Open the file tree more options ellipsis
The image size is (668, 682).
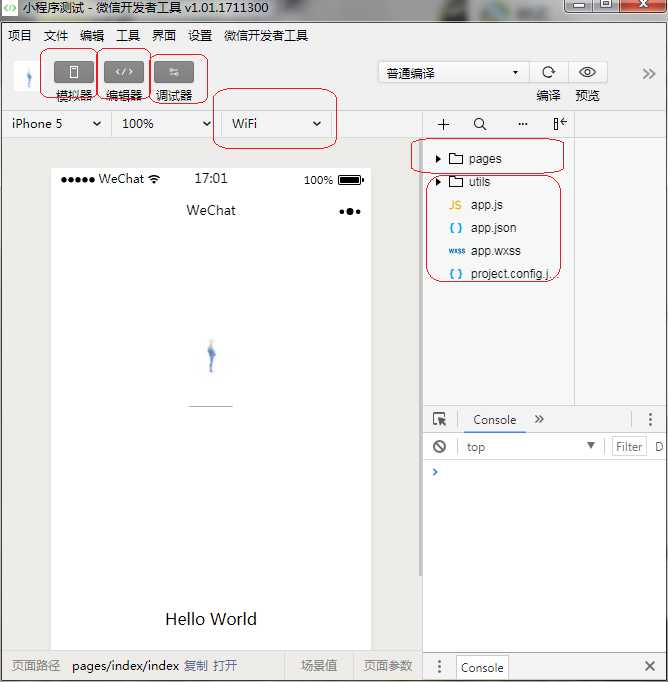tap(523, 124)
